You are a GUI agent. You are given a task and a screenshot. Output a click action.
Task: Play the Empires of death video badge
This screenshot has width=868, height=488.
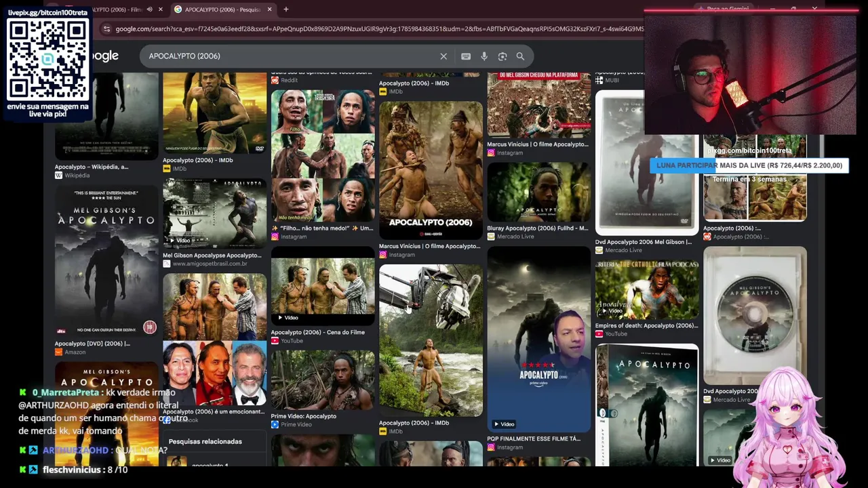pyautogui.click(x=612, y=311)
